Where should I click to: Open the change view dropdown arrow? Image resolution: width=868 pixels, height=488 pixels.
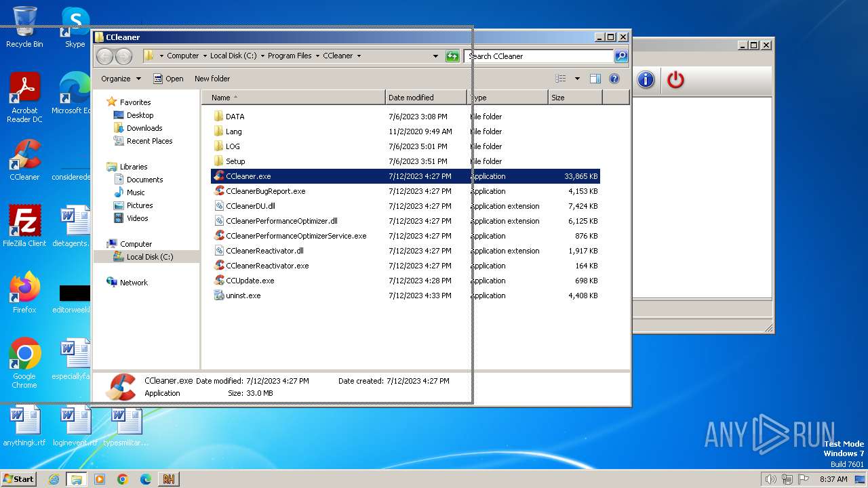(577, 79)
